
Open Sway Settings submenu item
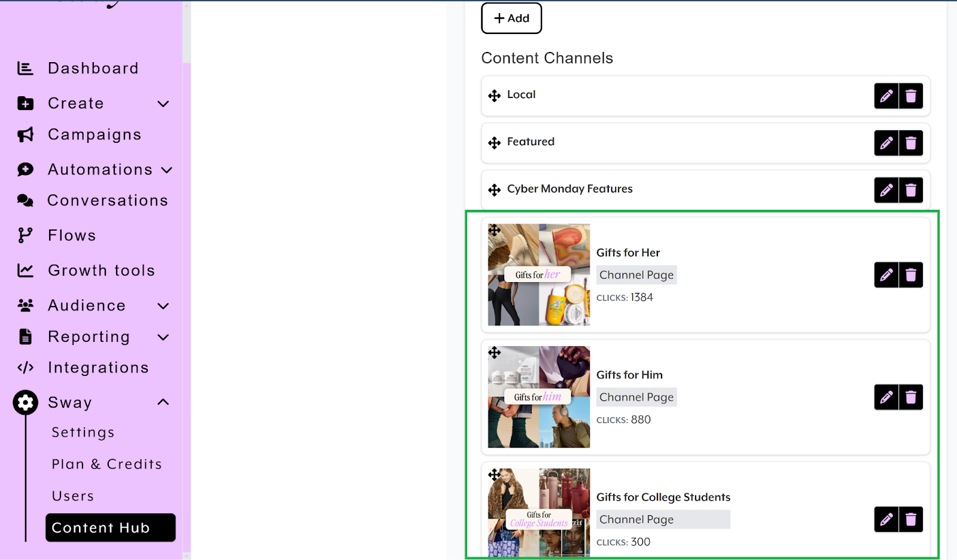(83, 432)
